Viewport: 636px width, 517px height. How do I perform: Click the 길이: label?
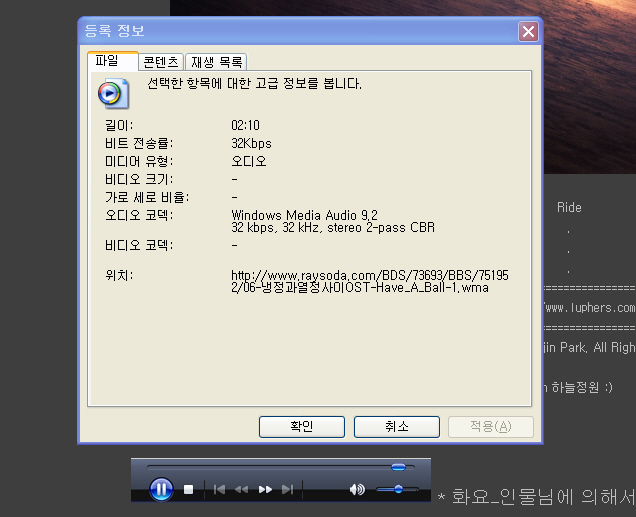[x=119, y=125]
